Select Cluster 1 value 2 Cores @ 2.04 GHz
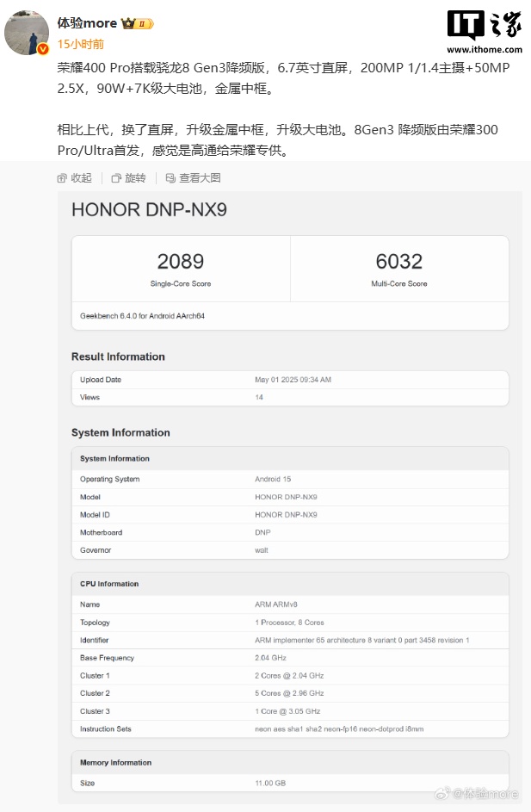 (x=289, y=676)
